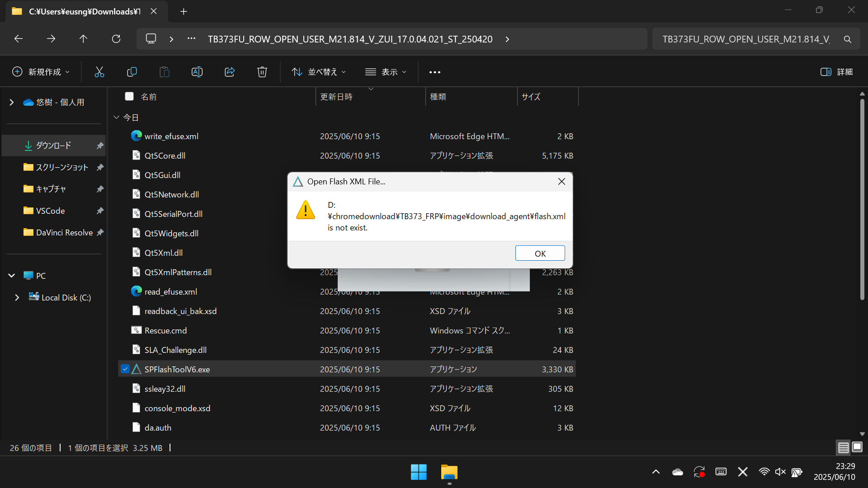Click the Share icon in toolbar
This screenshot has height=488, width=868.
[x=230, y=72]
